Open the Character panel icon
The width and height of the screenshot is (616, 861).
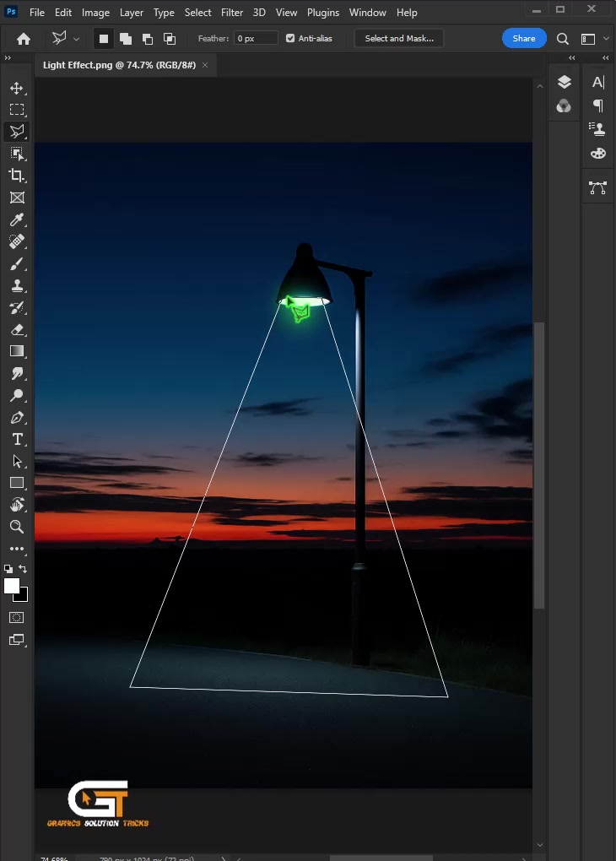[598, 83]
